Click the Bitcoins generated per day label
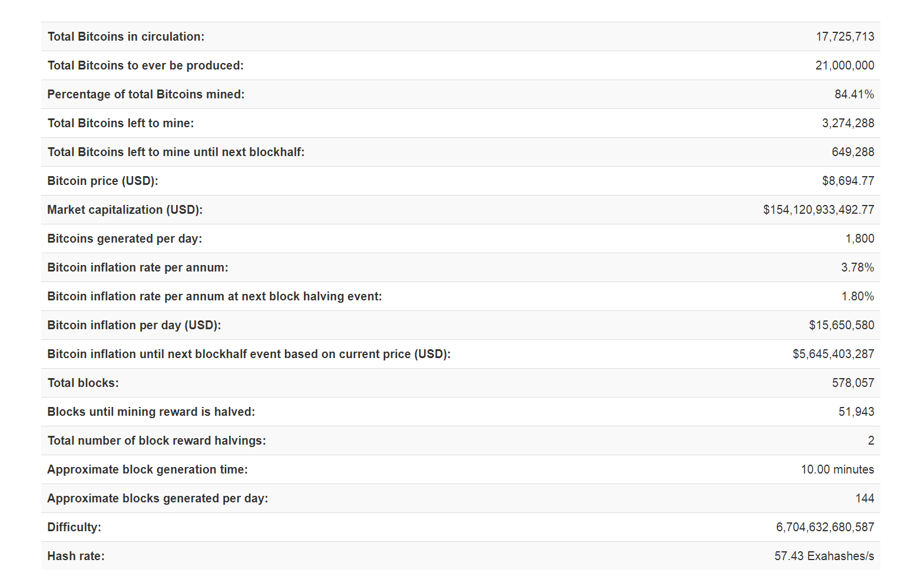The image size is (924, 586). (124, 239)
